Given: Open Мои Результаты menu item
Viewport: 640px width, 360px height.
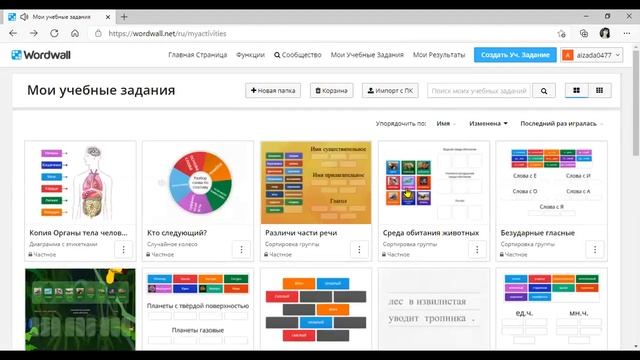Looking at the screenshot, I should pyautogui.click(x=439, y=55).
